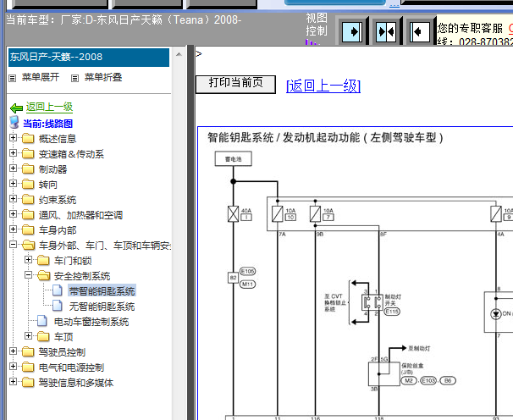Image resolution: width=513 pixels, height=420 pixels.
Task: Click the 带智能钥匙系统 document icon
Action: pyautogui.click(x=58, y=290)
